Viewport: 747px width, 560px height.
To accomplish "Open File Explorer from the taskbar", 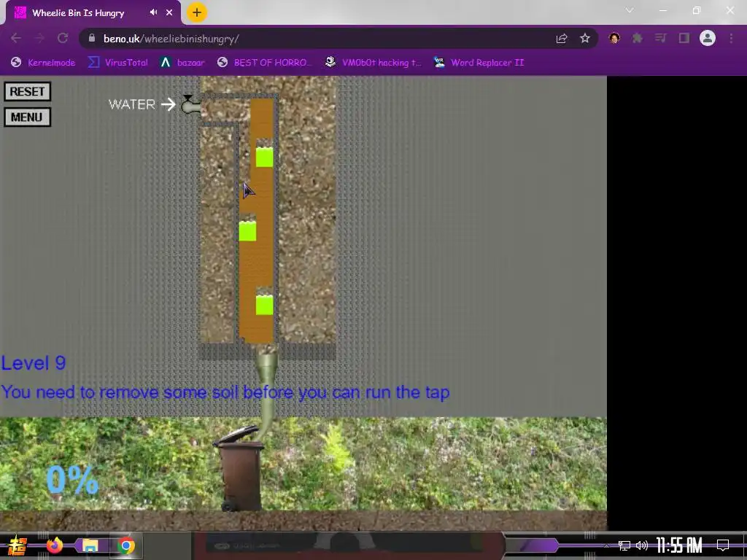I will click(90, 545).
